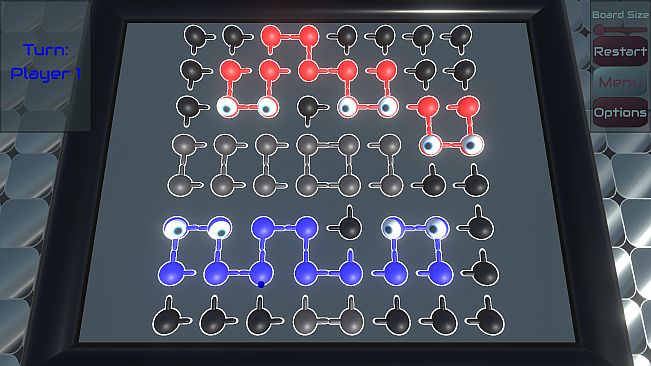The height and width of the screenshot is (366, 651).
Task: Select the black node in the bottom-left board corner
Action: click(167, 321)
